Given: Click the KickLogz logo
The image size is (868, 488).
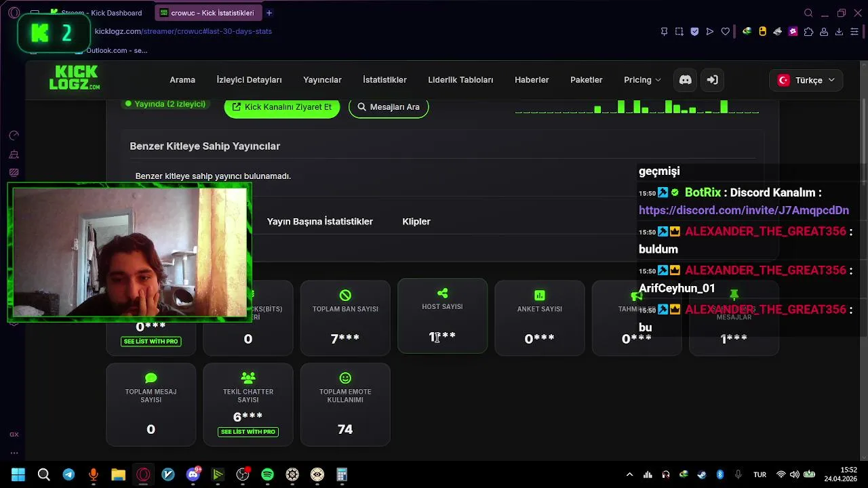Looking at the screenshot, I should [x=75, y=78].
